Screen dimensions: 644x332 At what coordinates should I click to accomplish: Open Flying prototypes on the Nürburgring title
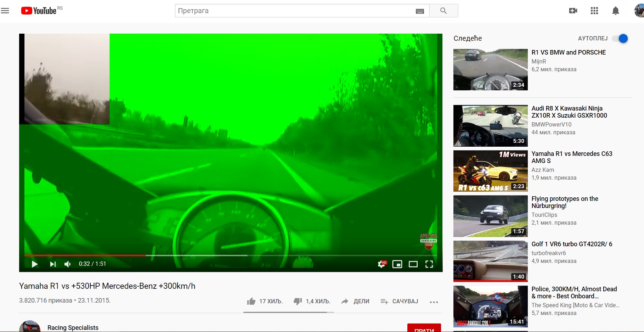pos(565,202)
